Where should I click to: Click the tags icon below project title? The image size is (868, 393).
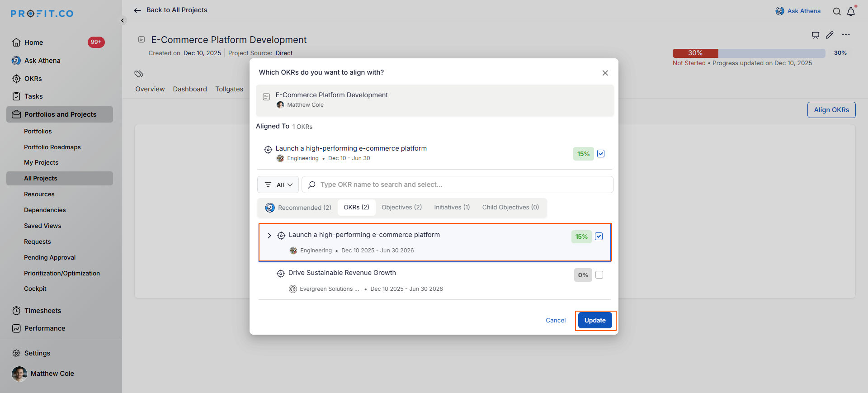click(139, 74)
